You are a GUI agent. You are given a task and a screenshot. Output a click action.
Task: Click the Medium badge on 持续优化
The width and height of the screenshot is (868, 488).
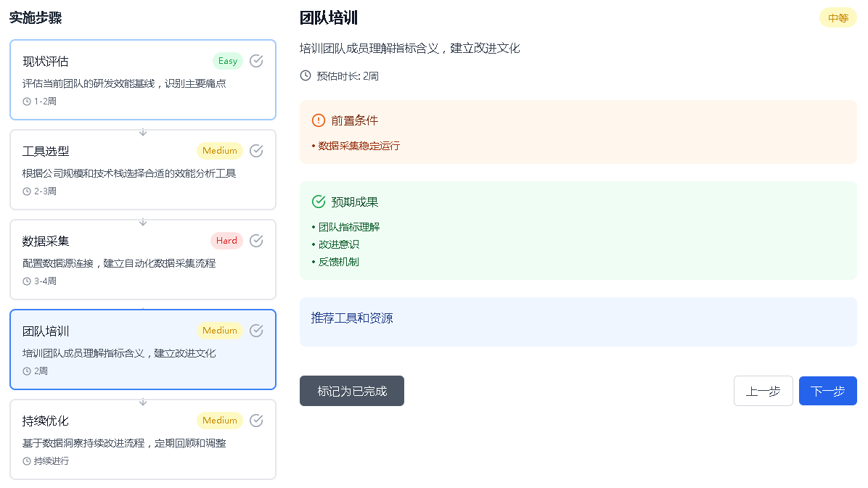point(220,421)
